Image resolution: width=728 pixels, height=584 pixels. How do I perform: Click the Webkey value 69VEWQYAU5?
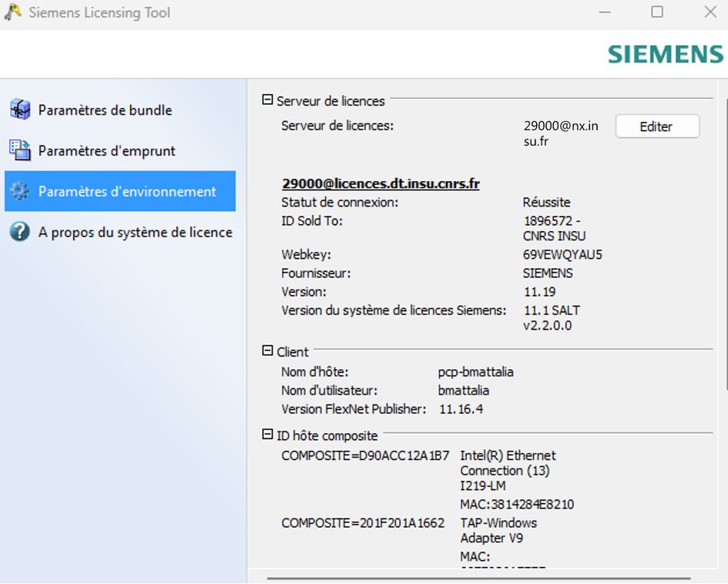click(562, 254)
